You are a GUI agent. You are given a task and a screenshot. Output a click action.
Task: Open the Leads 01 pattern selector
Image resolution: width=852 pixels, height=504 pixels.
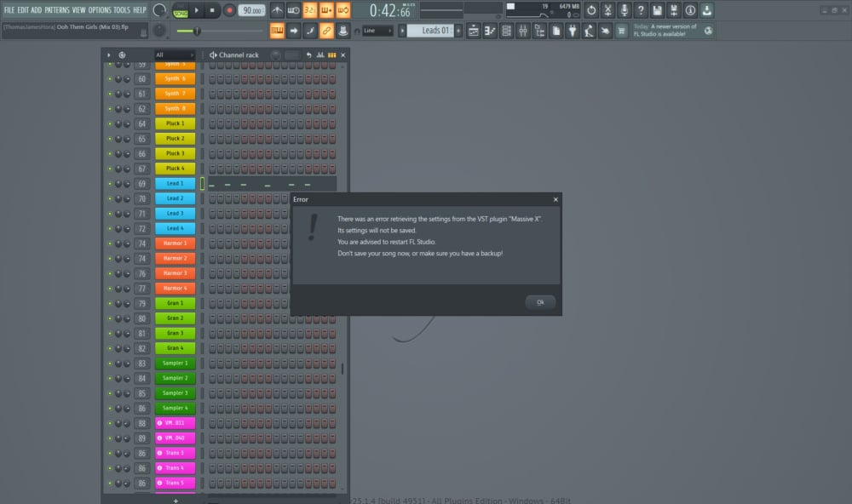430,31
